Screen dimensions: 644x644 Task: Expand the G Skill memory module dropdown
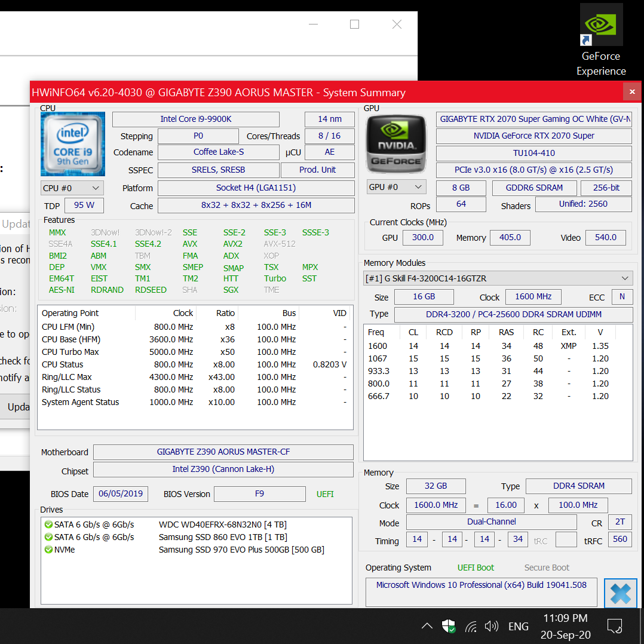498,278
